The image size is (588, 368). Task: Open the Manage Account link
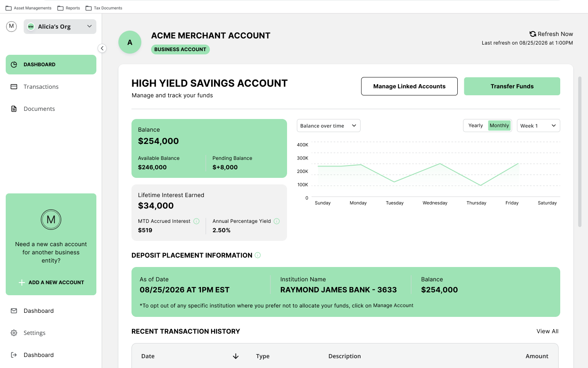pyautogui.click(x=393, y=305)
